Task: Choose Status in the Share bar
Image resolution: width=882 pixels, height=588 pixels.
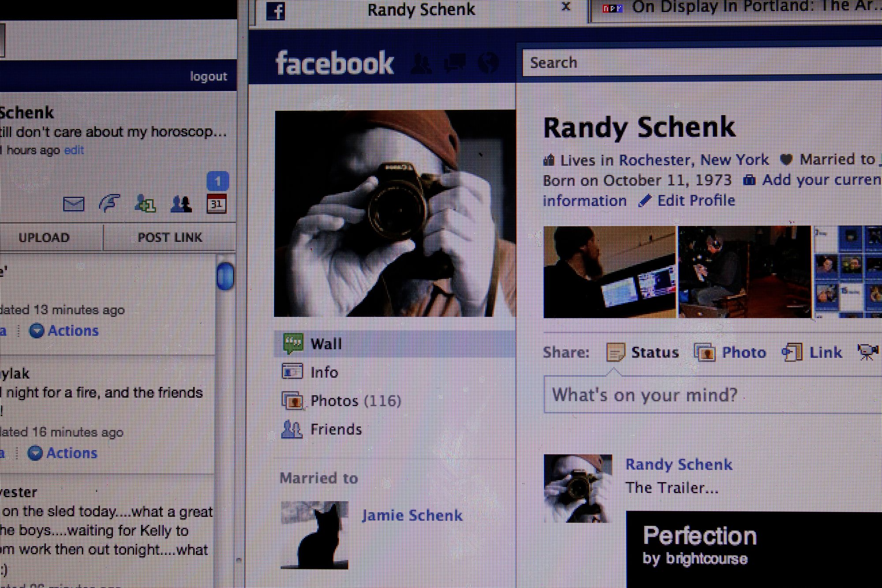Action: [x=655, y=352]
